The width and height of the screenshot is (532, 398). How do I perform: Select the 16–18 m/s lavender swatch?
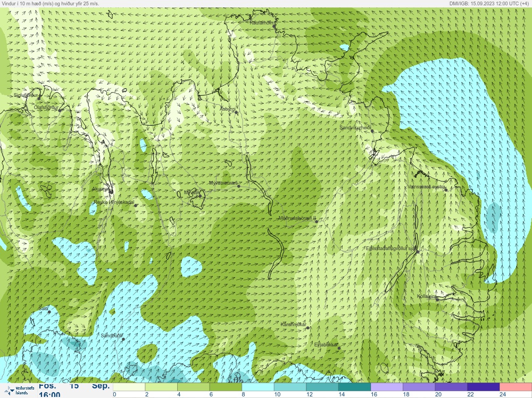[387, 387]
